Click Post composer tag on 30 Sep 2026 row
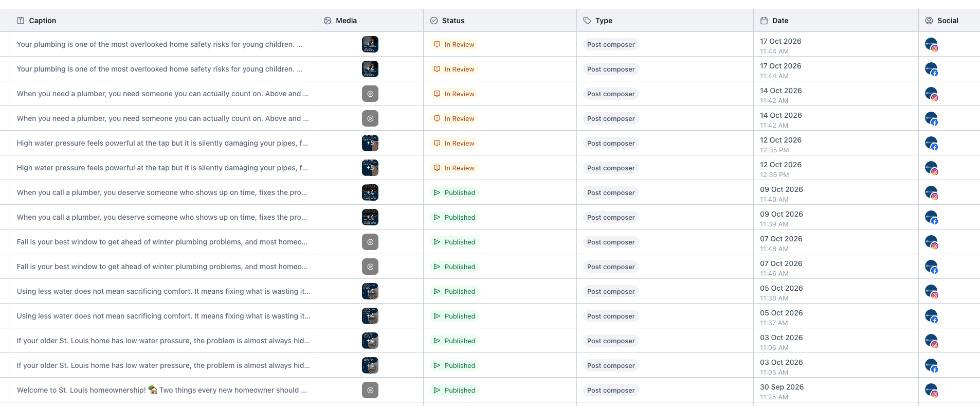Viewport: 980px width, 406px height. coord(611,390)
